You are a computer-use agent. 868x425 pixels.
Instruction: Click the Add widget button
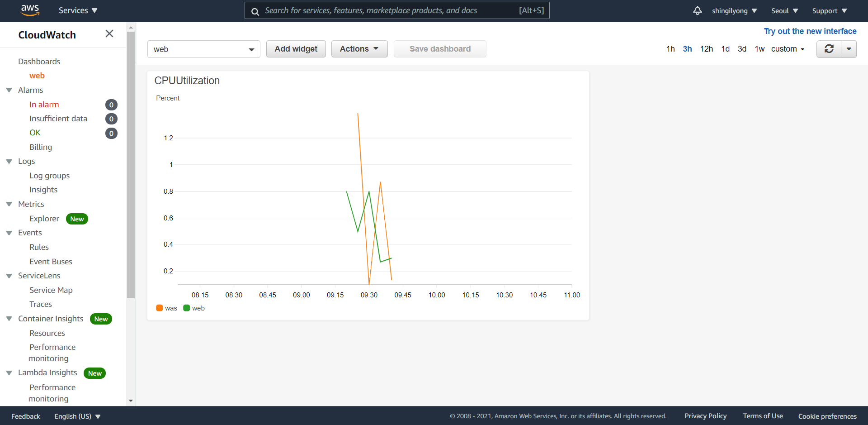pos(296,49)
